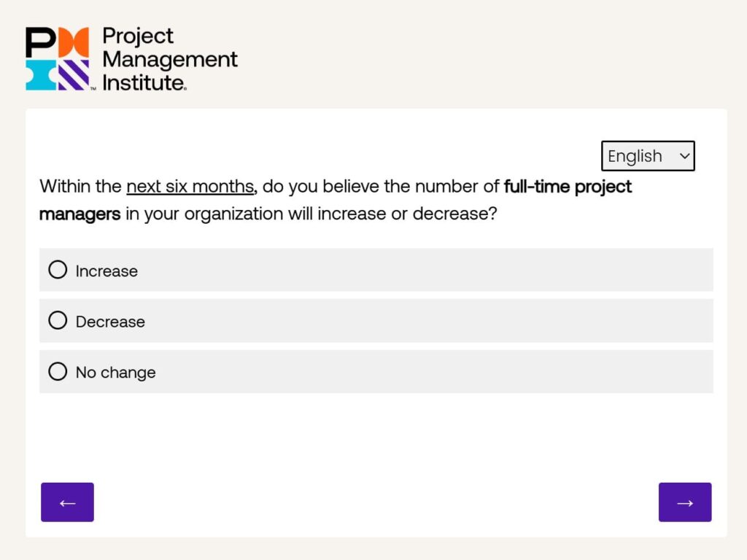Expand language selector via its chevron arrow
This screenshot has height=560, width=747.
click(684, 156)
